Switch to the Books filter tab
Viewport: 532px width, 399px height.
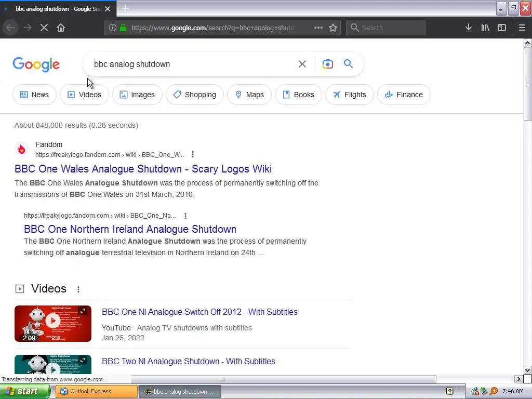[298, 95]
